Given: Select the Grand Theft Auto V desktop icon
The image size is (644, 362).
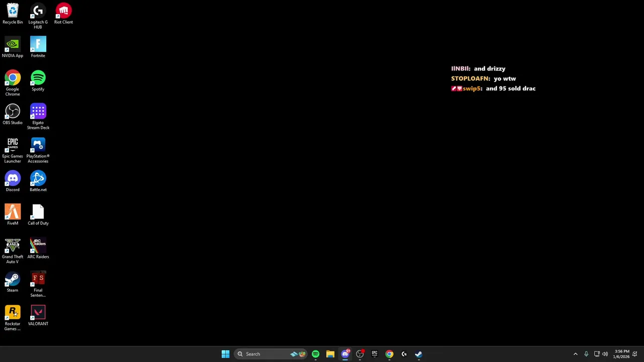Looking at the screenshot, I should (x=13, y=251).
